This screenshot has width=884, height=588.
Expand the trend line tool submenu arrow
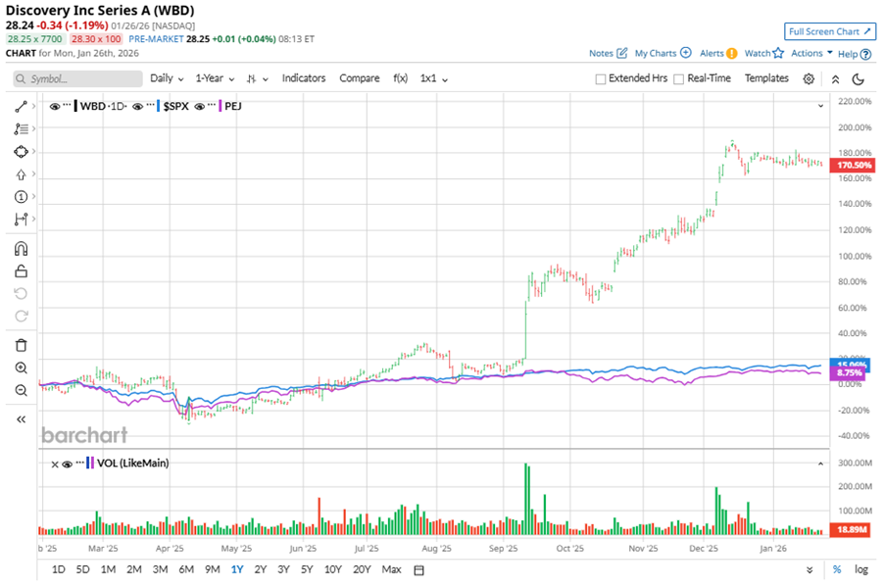pos(34,106)
